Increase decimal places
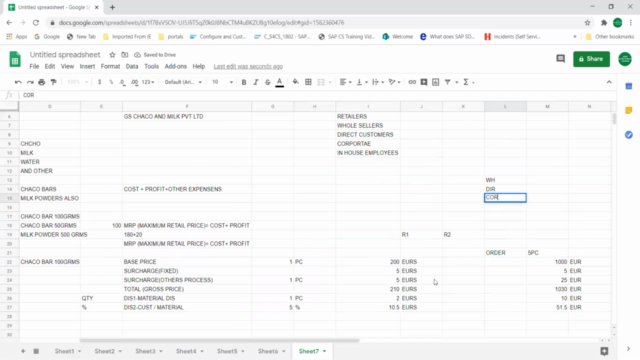Viewport: 640px width, 360px height. [134, 82]
